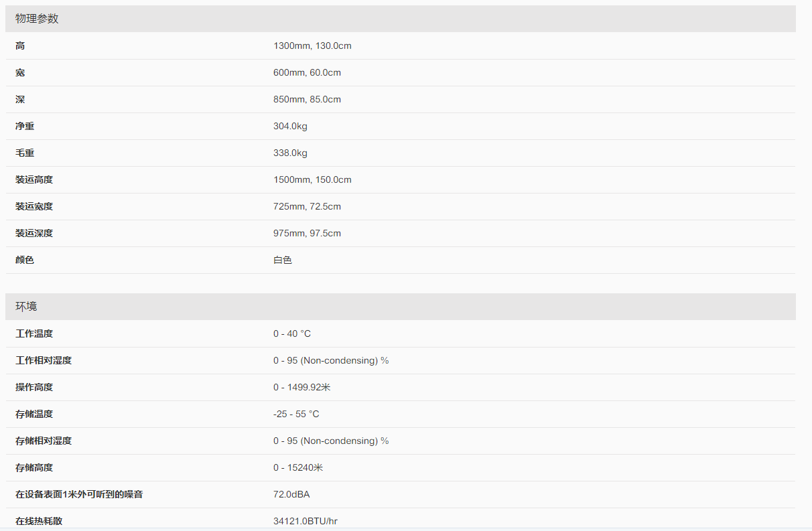Select the 0 - 15240米 storage altitude value
This screenshot has height=531, width=812.
298,468
